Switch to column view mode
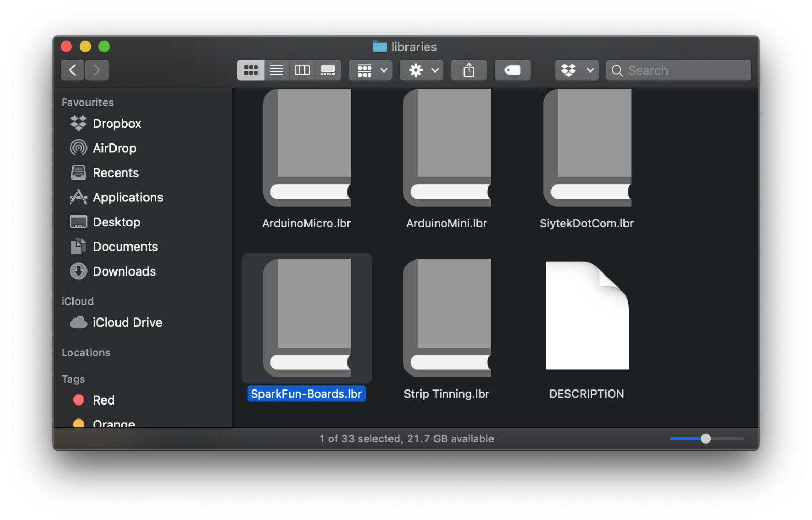The image size is (812, 520). tap(302, 70)
